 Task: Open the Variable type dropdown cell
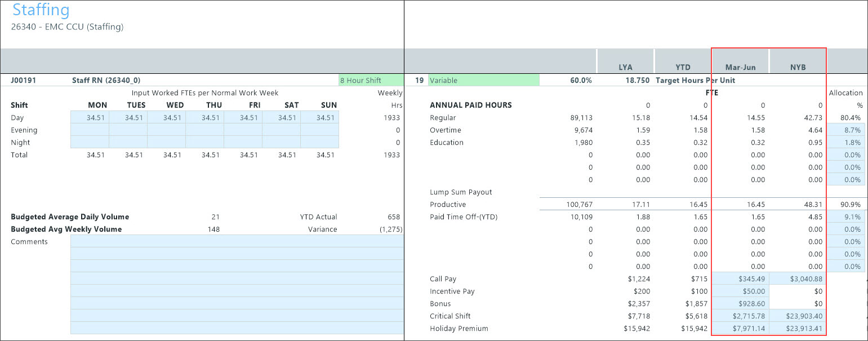(x=483, y=81)
